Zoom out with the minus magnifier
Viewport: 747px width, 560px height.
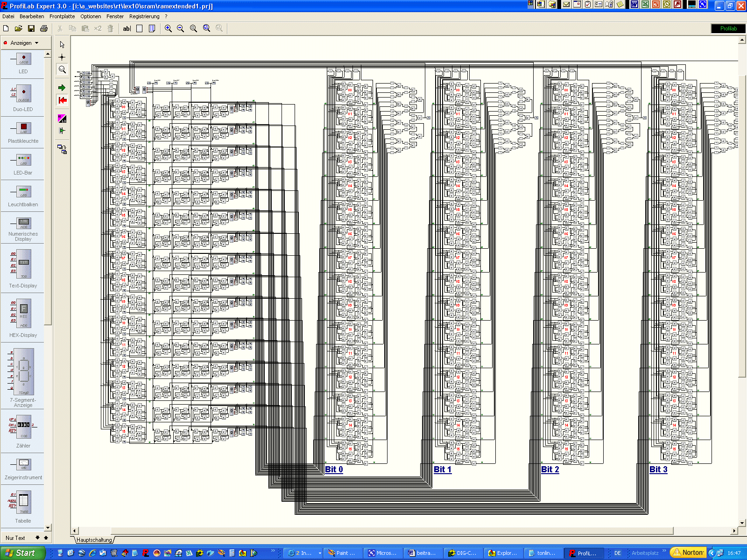coord(180,28)
